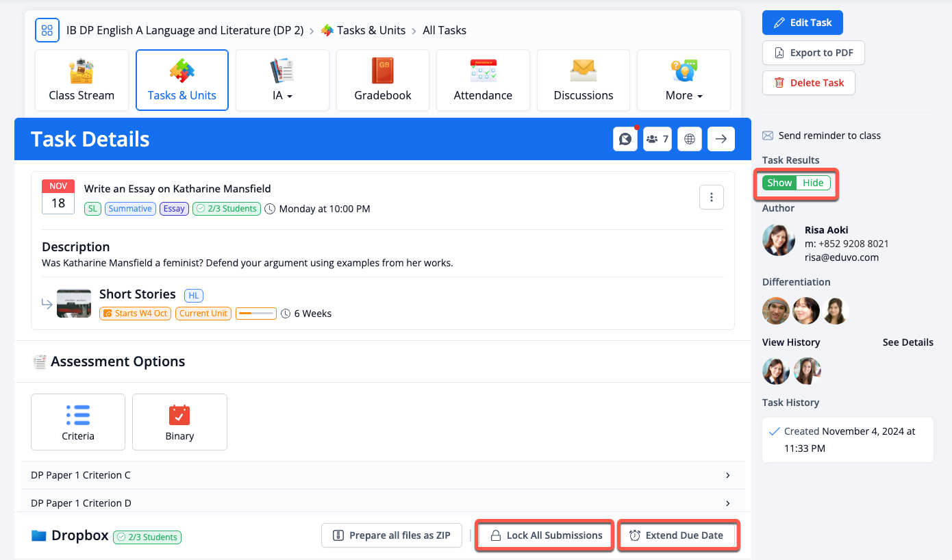
Task: Click the Edit Task button
Action: coord(802,23)
